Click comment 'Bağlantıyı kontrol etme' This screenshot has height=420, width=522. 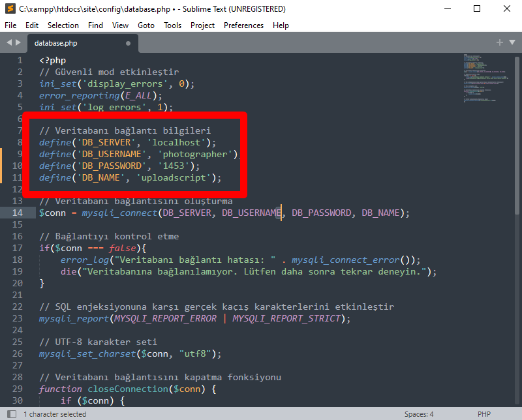(x=117, y=236)
